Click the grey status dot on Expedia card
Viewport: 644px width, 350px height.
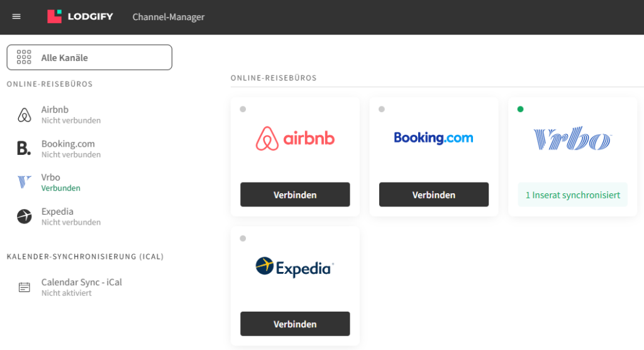coord(243,239)
